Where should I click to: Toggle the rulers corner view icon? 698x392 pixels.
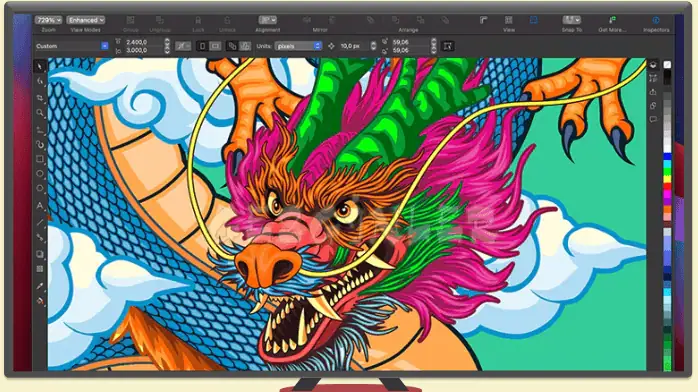coord(483,20)
